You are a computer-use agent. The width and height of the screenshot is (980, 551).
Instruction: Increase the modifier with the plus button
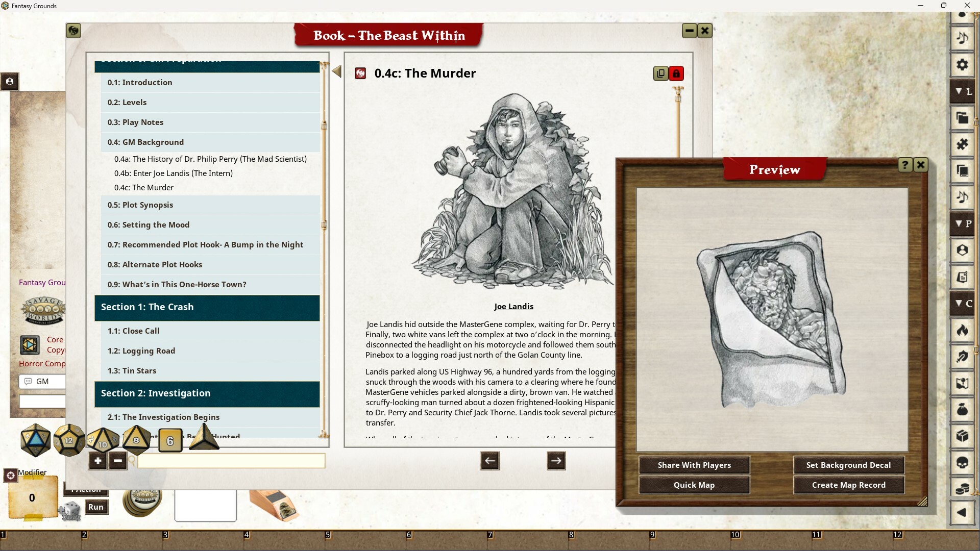97,461
